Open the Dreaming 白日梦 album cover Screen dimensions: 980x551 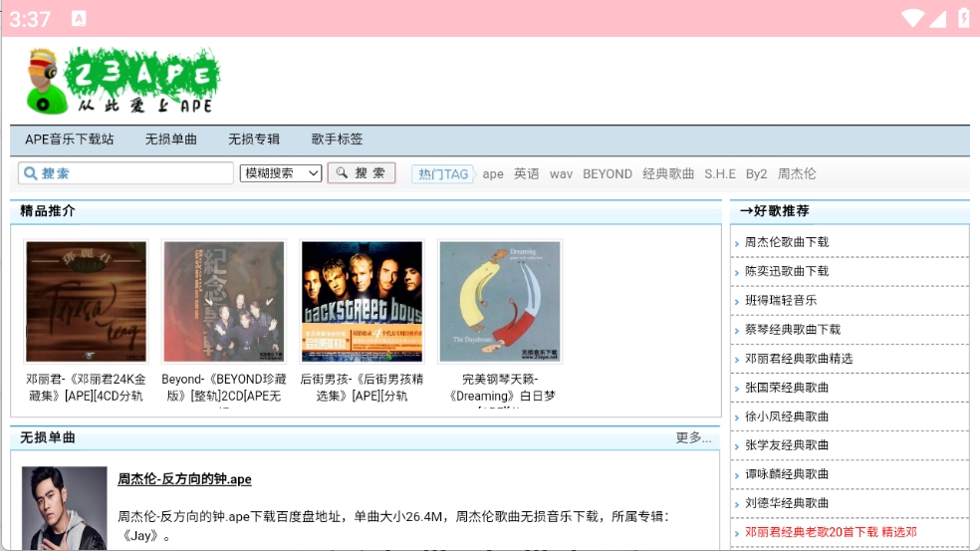tap(500, 301)
